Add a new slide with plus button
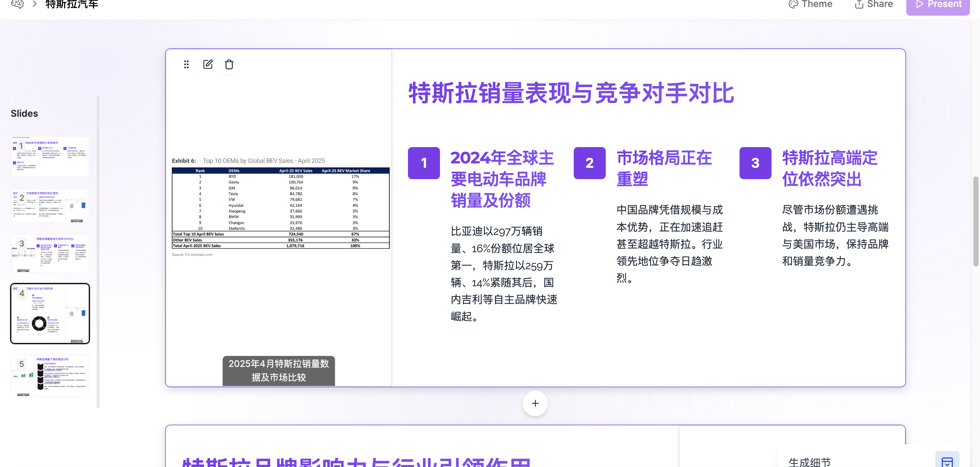Viewport: 980px width, 467px height. tap(535, 403)
